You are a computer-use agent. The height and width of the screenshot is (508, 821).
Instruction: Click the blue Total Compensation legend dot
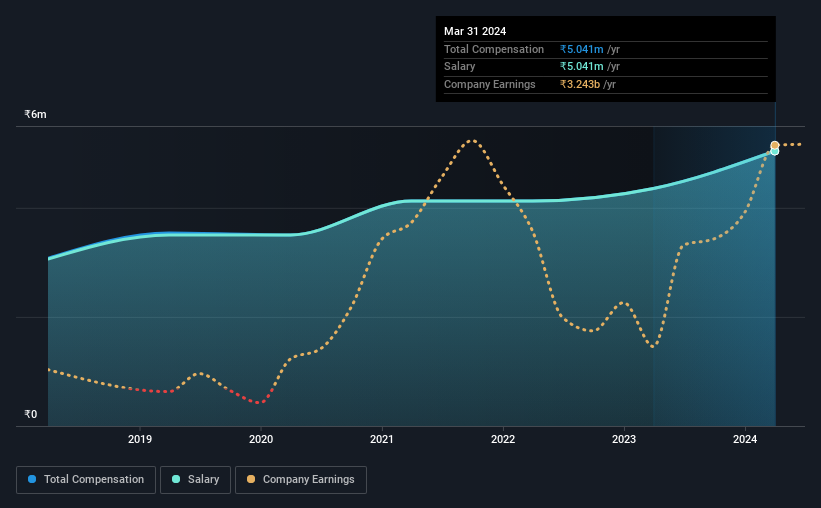coord(32,479)
